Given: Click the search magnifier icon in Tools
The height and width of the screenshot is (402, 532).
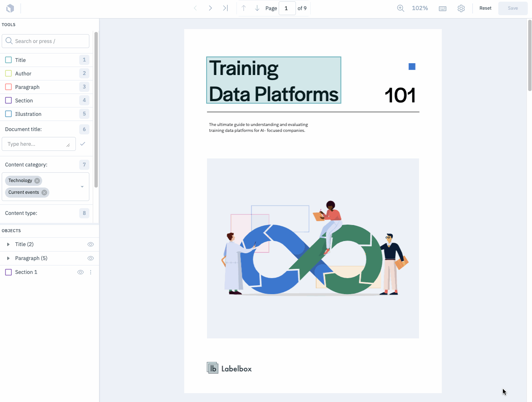Looking at the screenshot, I should point(9,41).
